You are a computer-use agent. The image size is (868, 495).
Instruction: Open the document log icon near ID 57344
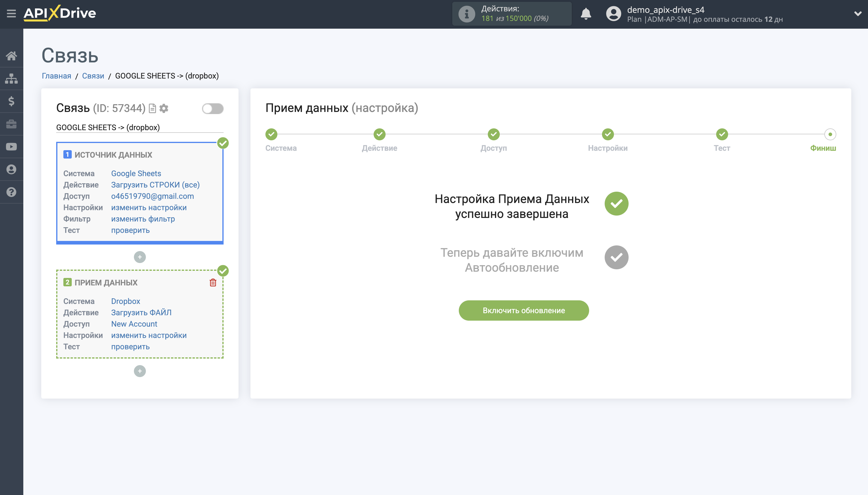pos(152,108)
